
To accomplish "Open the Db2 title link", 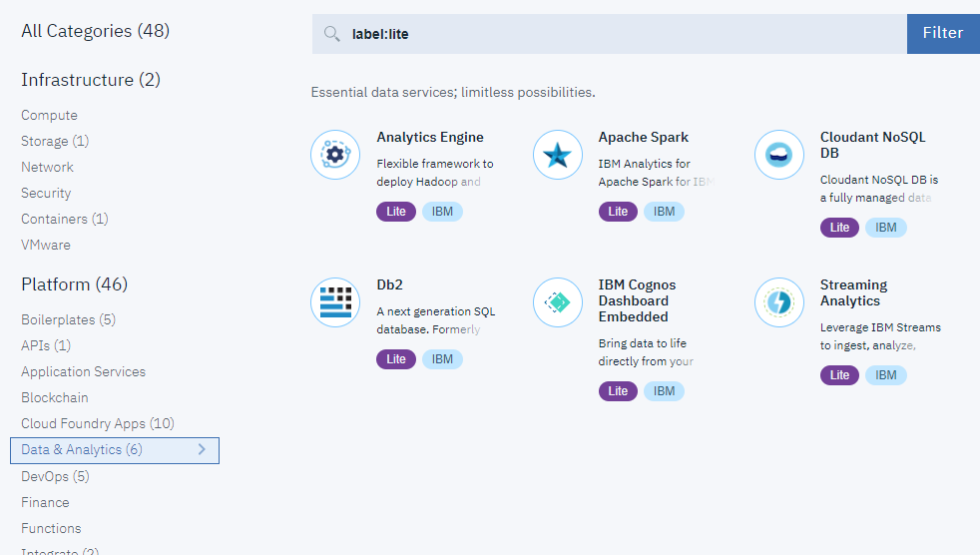I will 389,284.
